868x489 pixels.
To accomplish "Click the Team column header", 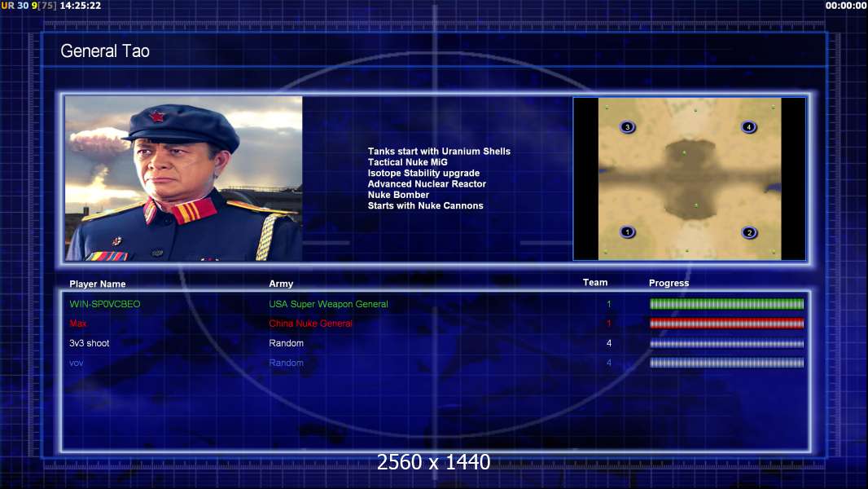I will [595, 283].
